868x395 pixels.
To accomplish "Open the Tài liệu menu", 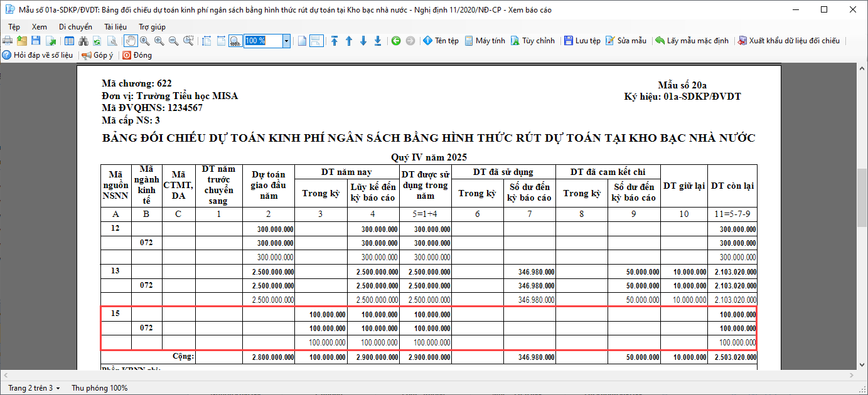I will pos(115,27).
